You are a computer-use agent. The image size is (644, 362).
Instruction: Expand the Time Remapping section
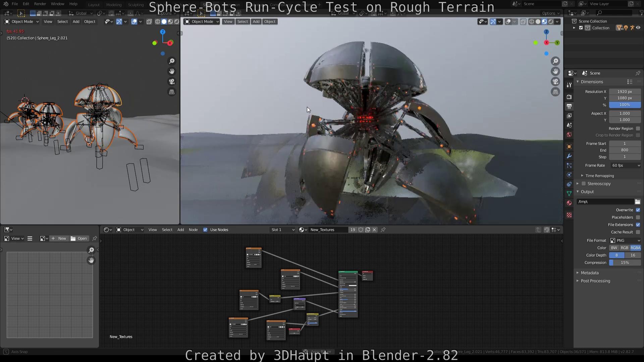tap(599, 175)
